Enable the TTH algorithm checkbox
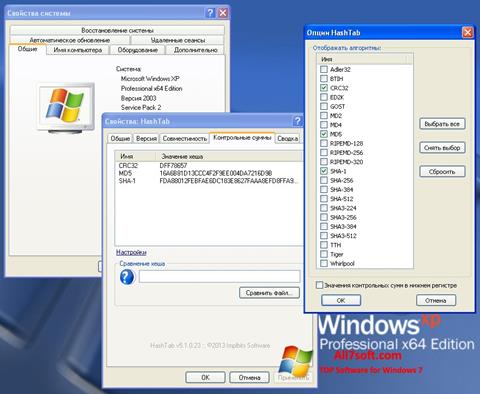This screenshot has width=480, height=394. pos(324,245)
